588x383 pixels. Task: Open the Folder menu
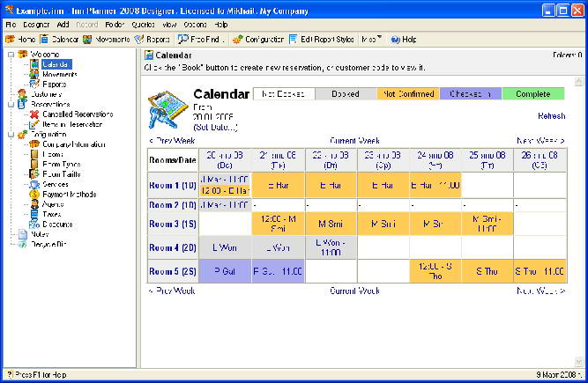(115, 25)
